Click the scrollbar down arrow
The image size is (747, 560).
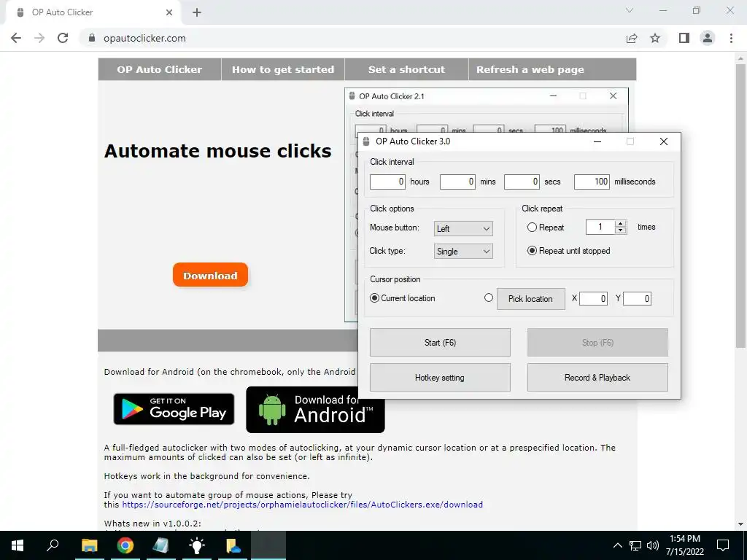pyautogui.click(x=740, y=524)
